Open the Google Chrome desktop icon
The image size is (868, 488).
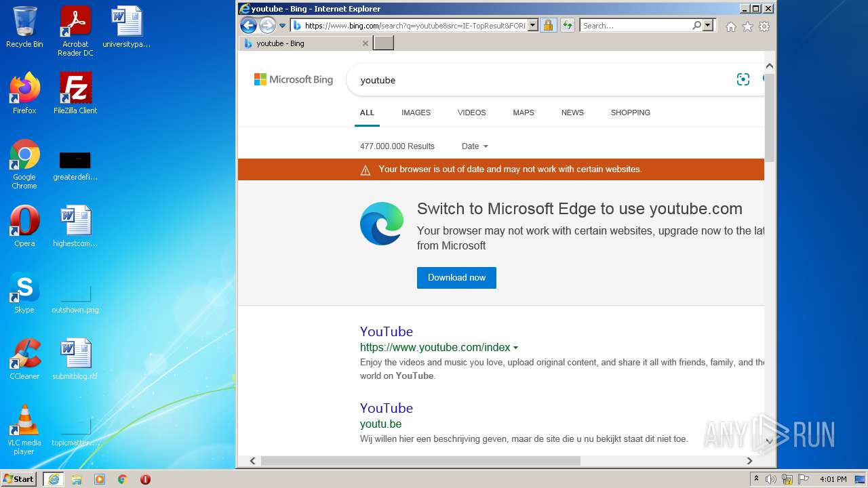24,165
